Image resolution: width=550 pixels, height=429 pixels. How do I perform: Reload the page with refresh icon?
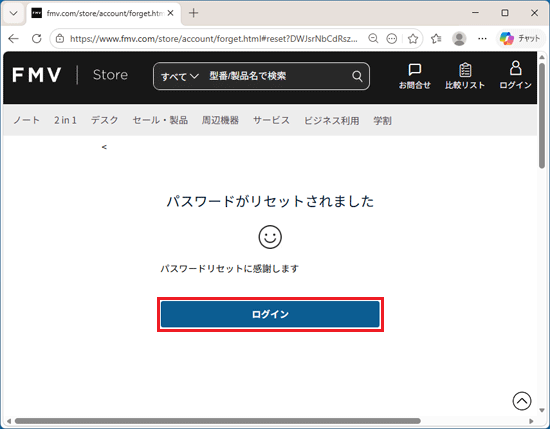(x=36, y=38)
